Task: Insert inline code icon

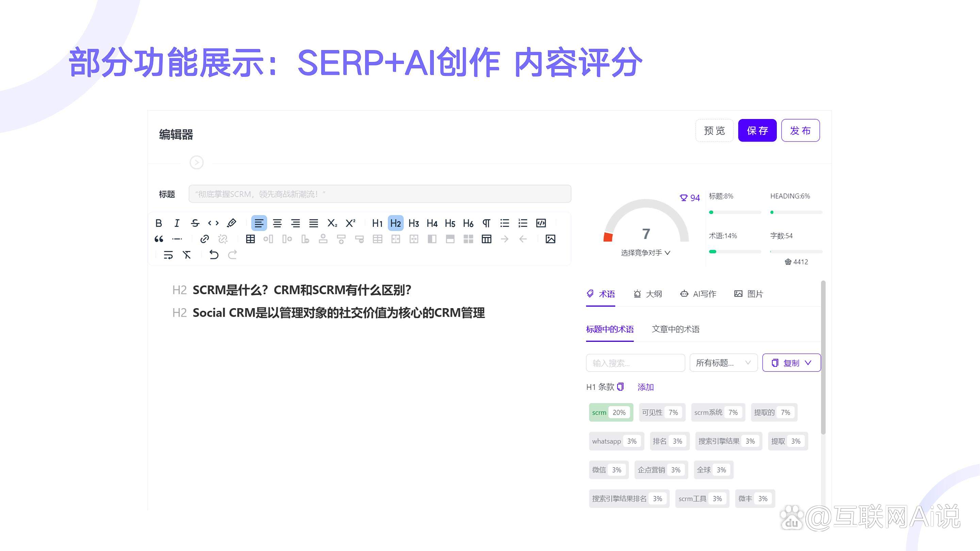Action: click(x=213, y=223)
